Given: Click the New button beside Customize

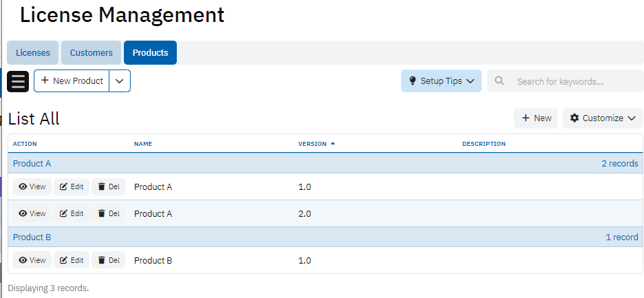Looking at the screenshot, I should click(536, 118).
